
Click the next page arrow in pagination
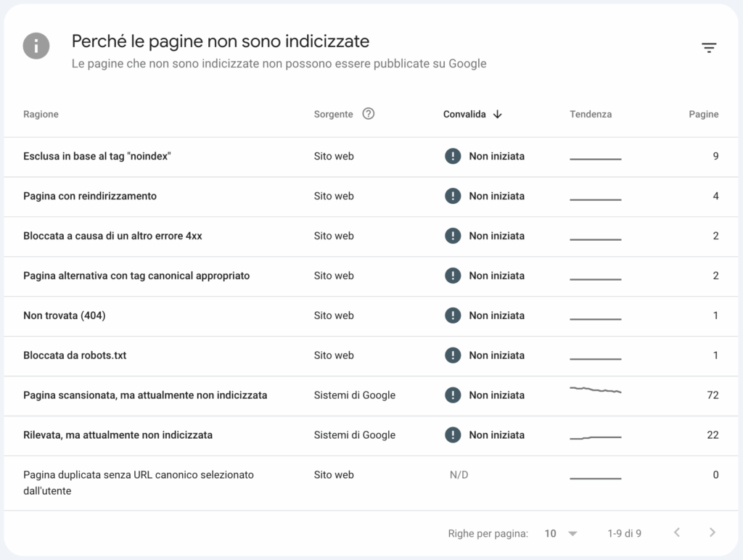click(712, 532)
